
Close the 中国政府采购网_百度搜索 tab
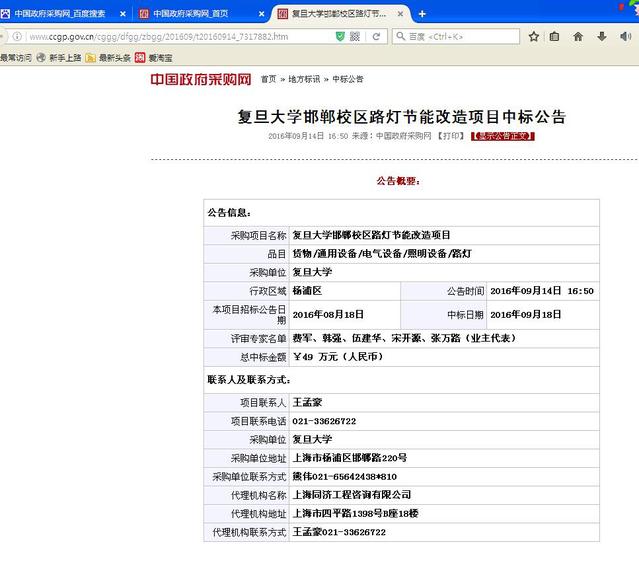point(123,14)
